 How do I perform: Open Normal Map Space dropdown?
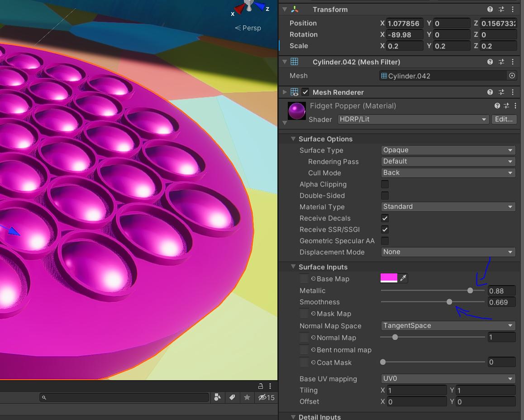coord(448,325)
